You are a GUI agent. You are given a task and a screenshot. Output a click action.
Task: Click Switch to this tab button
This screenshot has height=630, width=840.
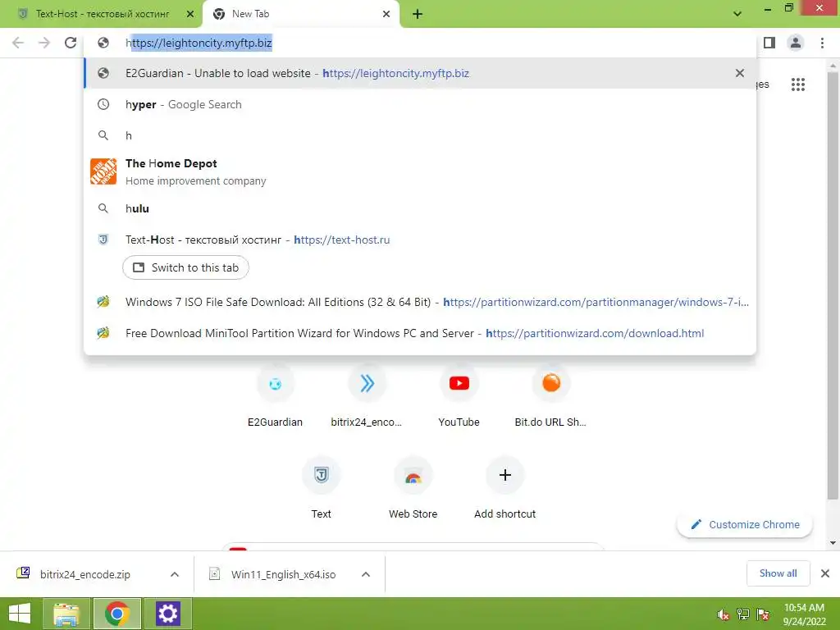coord(185,267)
